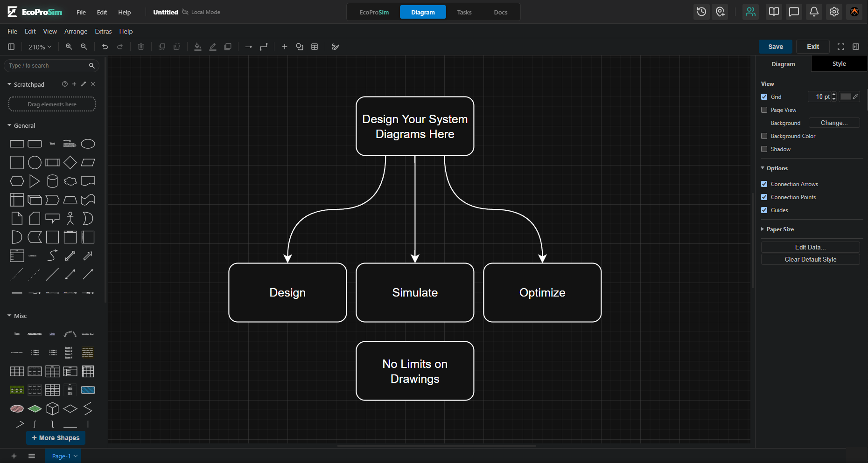The image size is (868, 463).
Task: Click the Edit Data... button
Action: [x=810, y=247]
